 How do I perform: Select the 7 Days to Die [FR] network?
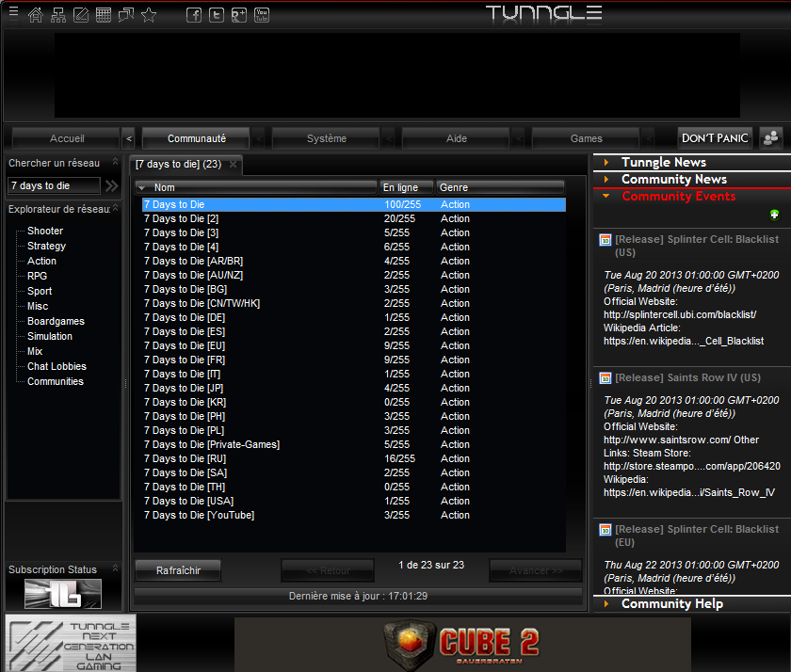pyautogui.click(x=354, y=360)
